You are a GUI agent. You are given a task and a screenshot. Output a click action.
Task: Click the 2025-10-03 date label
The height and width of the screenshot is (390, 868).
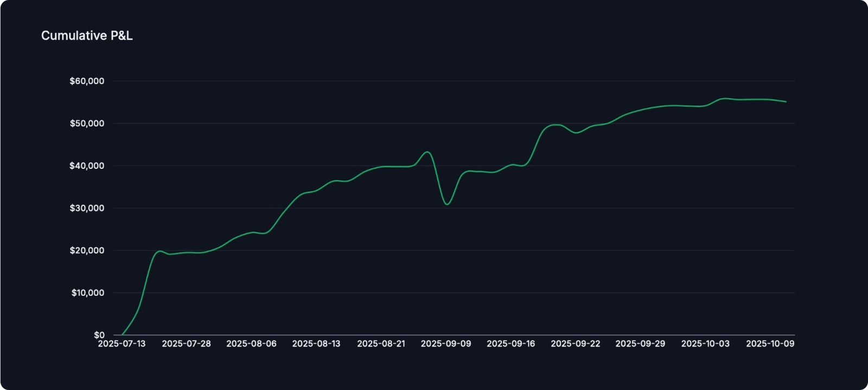click(705, 344)
